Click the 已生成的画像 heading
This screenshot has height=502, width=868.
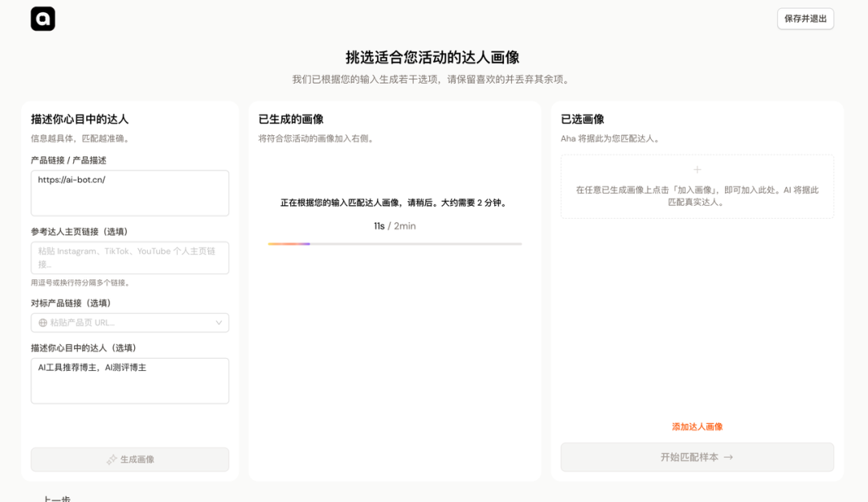point(291,119)
